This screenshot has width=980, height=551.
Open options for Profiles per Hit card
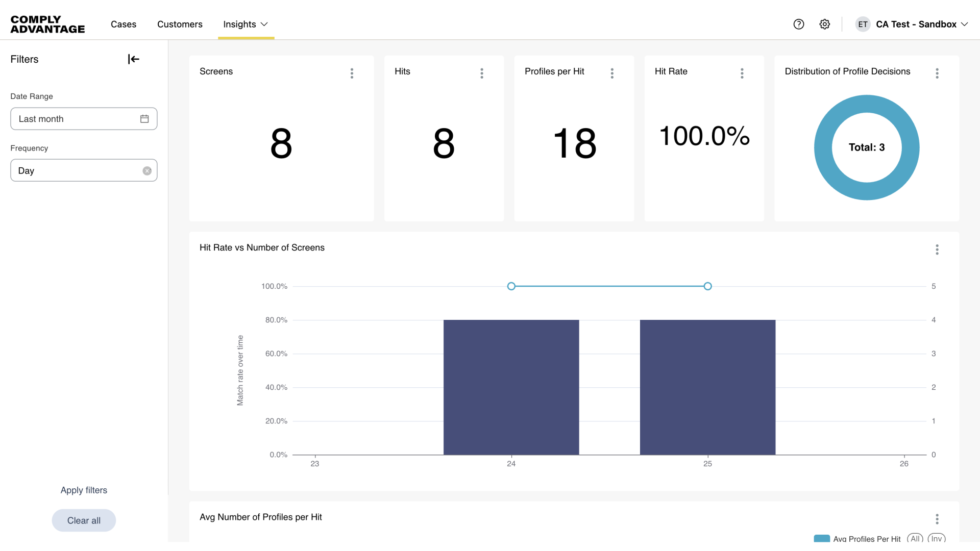[x=612, y=73]
